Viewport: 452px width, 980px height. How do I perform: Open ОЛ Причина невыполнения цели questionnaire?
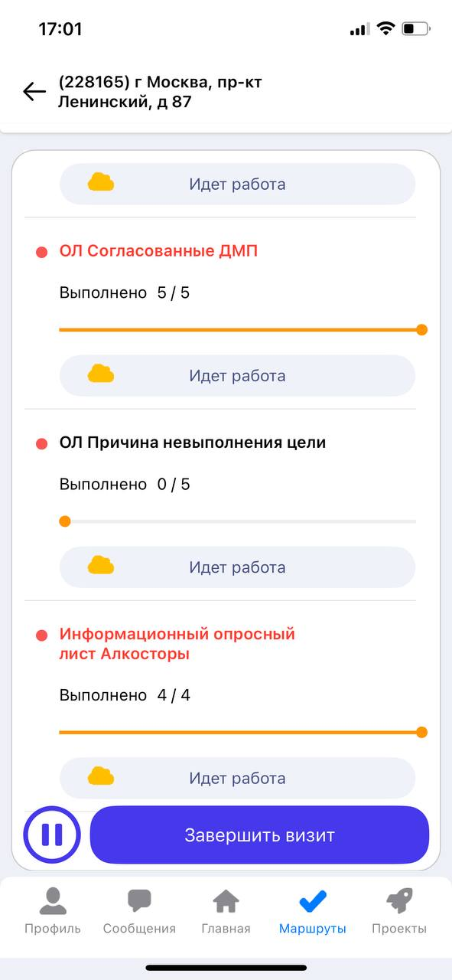click(x=193, y=443)
